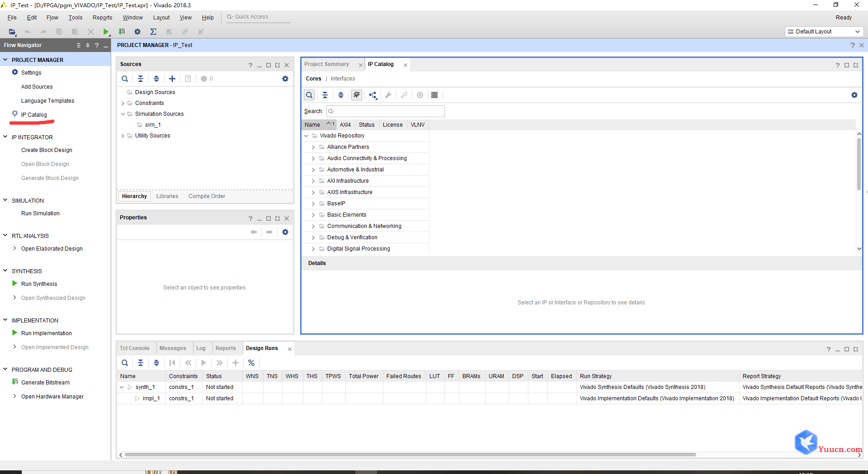Click Run Simulation
The height and width of the screenshot is (474, 868).
pos(41,213)
